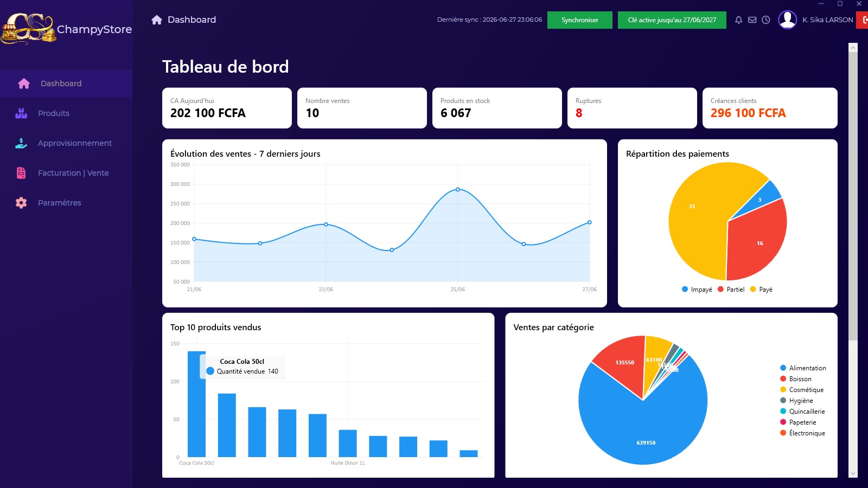Toggle Boisson legend entry

click(x=796, y=379)
